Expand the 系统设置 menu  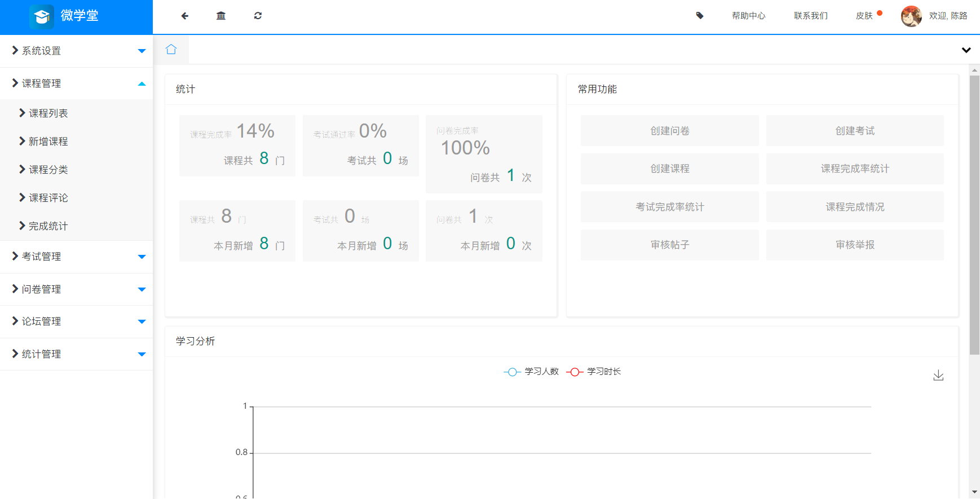tap(76, 51)
